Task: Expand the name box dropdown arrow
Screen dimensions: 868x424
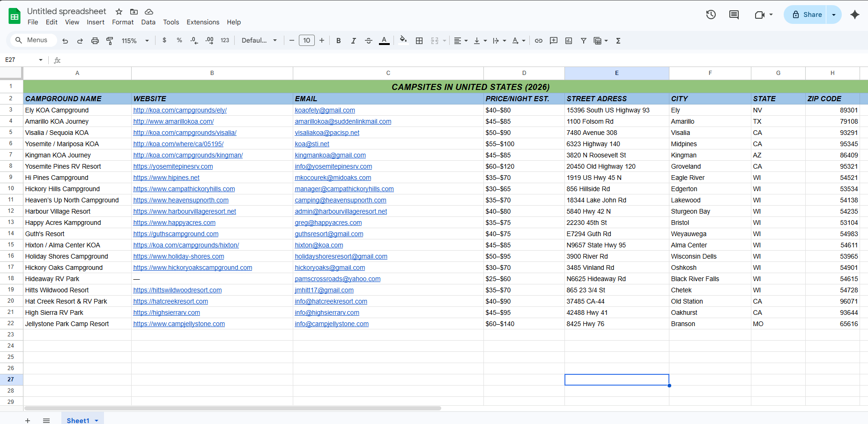Action: (41, 60)
